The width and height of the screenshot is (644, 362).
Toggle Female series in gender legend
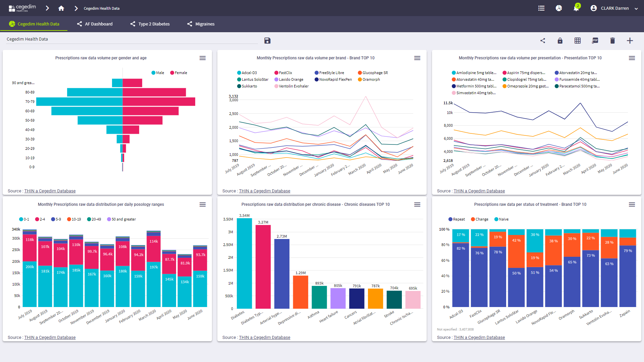click(x=179, y=73)
